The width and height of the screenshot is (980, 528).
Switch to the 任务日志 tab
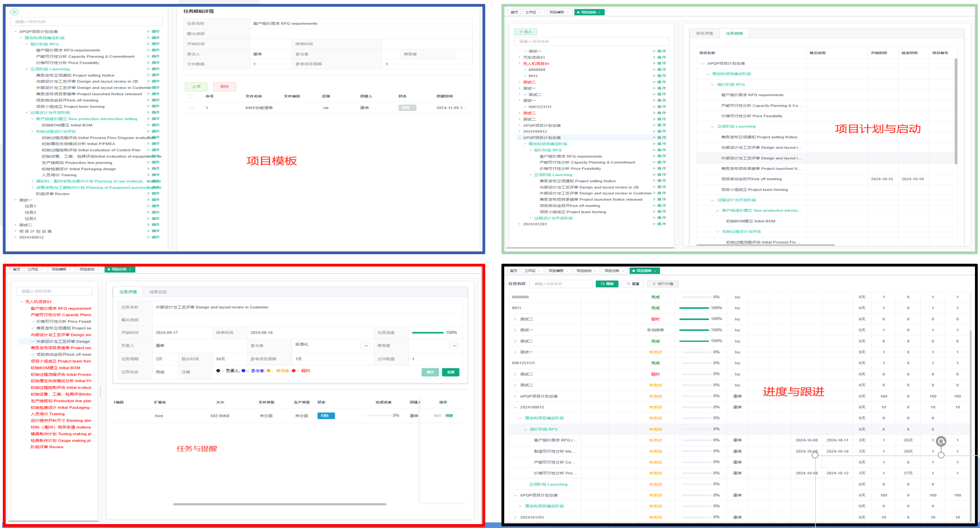(158, 292)
